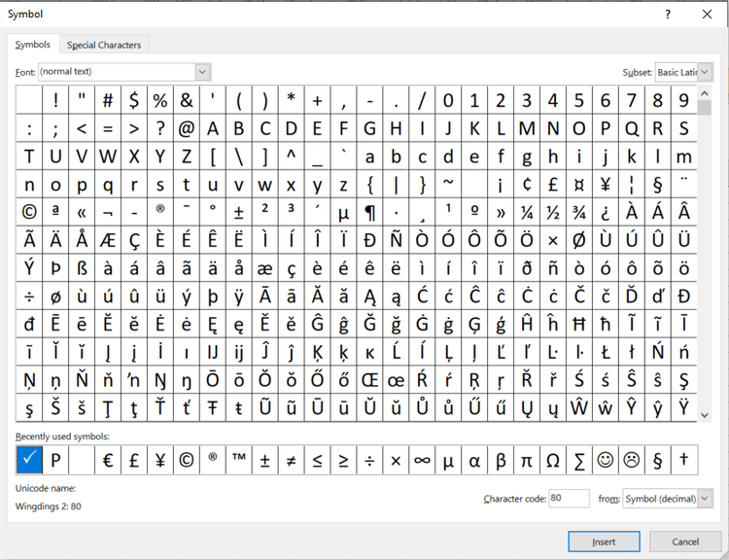Image resolution: width=729 pixels, height=560 pixels.
Task: Select the pilcrow paragraph mark in grid
Action: point(369,213)
